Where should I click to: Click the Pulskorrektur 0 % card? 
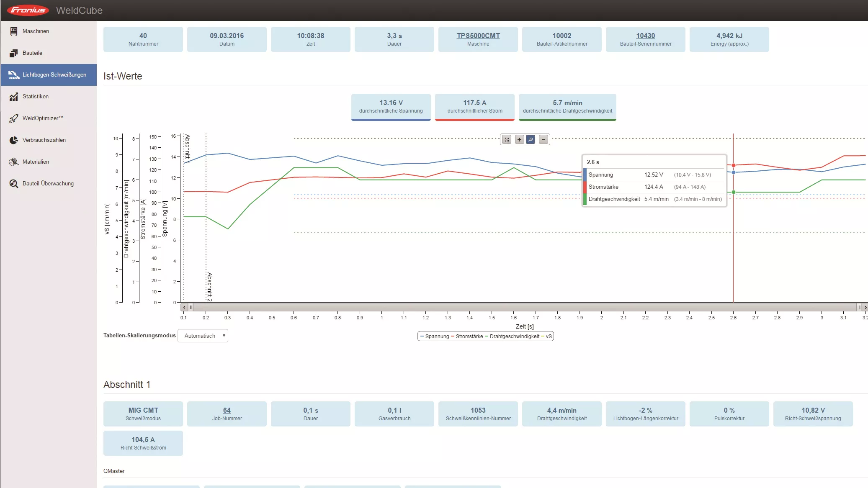[x=729, y=414]
